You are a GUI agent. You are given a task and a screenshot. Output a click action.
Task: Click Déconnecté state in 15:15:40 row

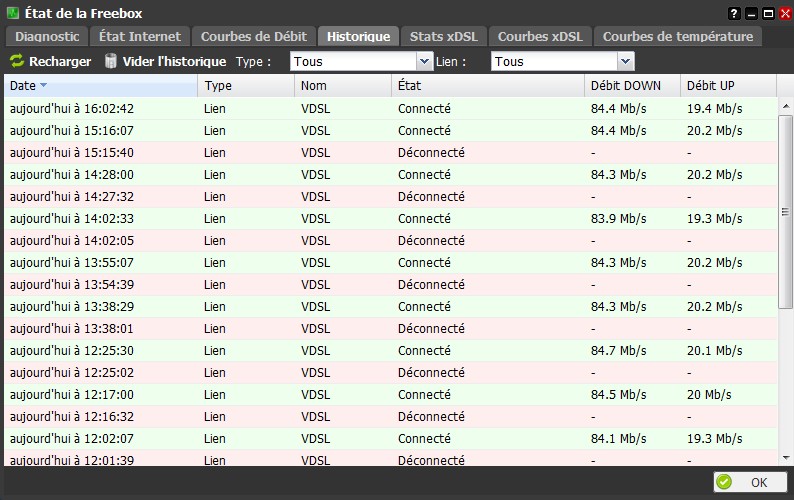click(431, 152)
